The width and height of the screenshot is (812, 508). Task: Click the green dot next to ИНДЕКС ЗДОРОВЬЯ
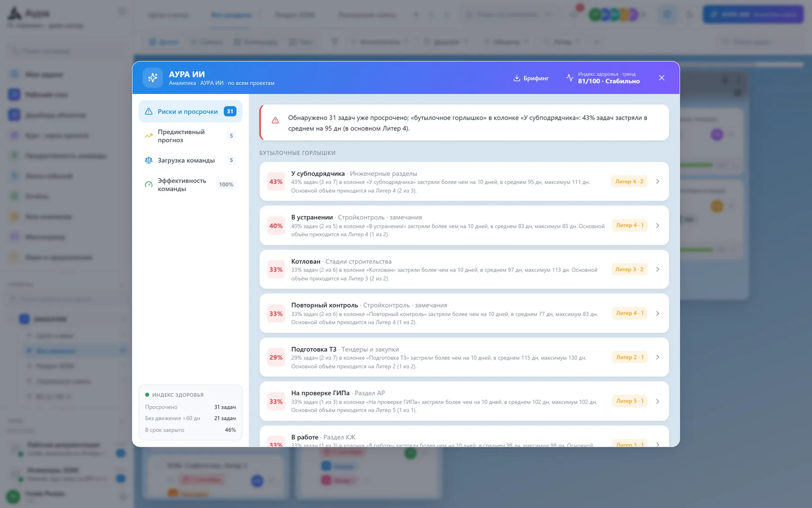(147, 395)
